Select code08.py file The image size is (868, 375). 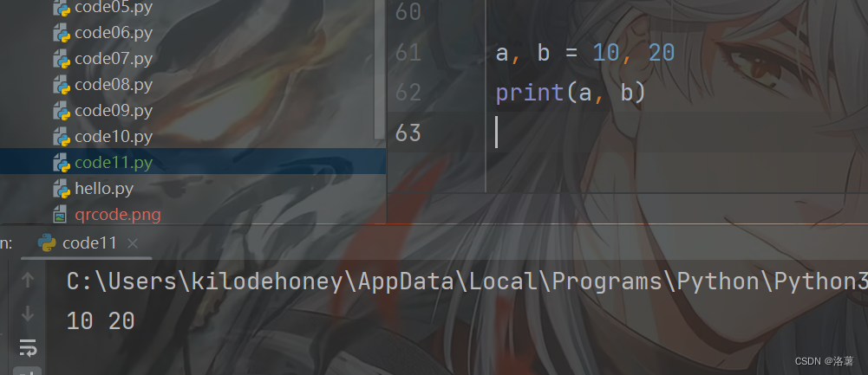pos(114,85)
